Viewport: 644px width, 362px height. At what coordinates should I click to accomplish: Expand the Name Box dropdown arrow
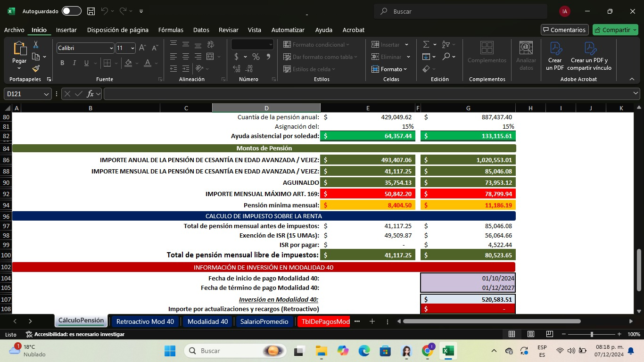pyautogui.click(x=47, y=94)
